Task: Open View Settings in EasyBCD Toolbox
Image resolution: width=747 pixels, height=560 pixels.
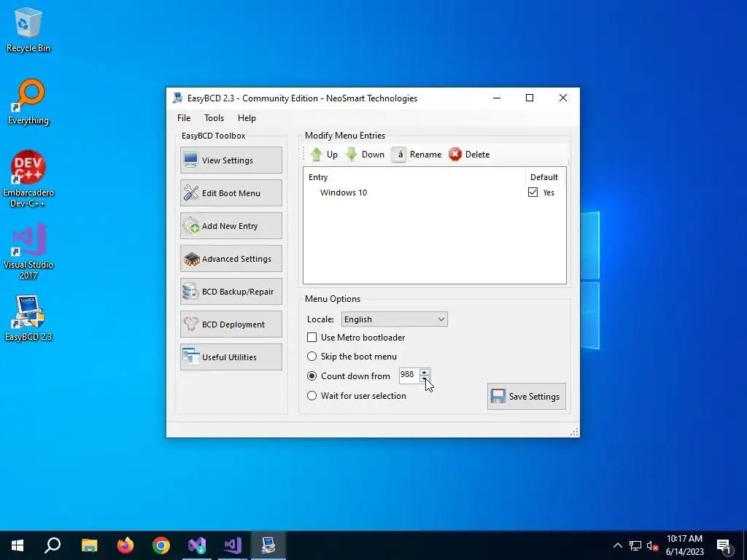Action: point(231,160)
